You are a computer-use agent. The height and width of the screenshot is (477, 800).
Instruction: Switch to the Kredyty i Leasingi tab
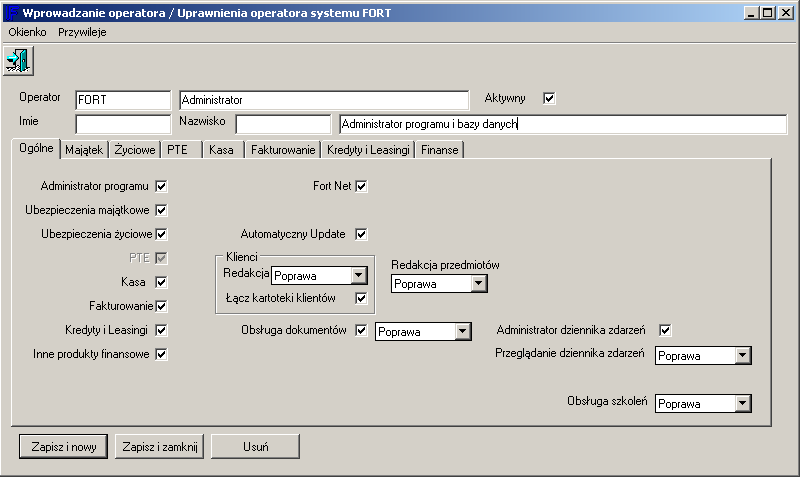pos(368,150)
